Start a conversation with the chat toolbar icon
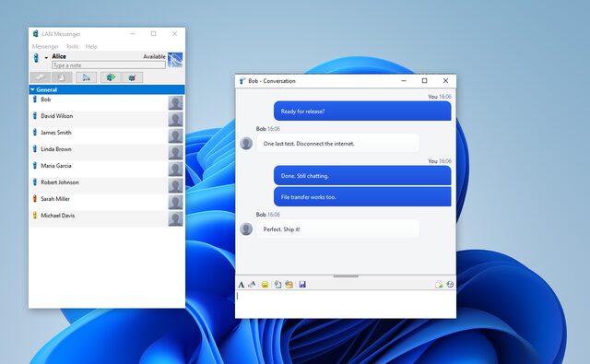590x364 pixels. coord(40,77)
